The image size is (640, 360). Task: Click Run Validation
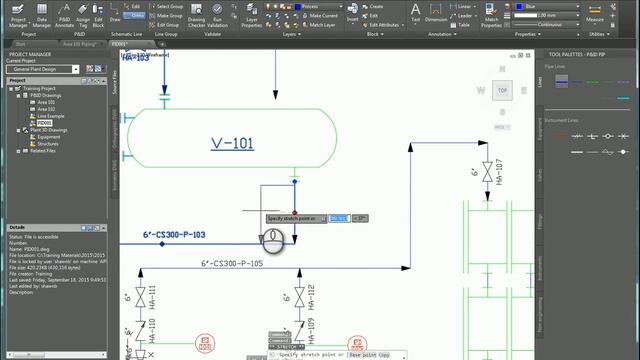pyautogui.click(x=217, y=16)
